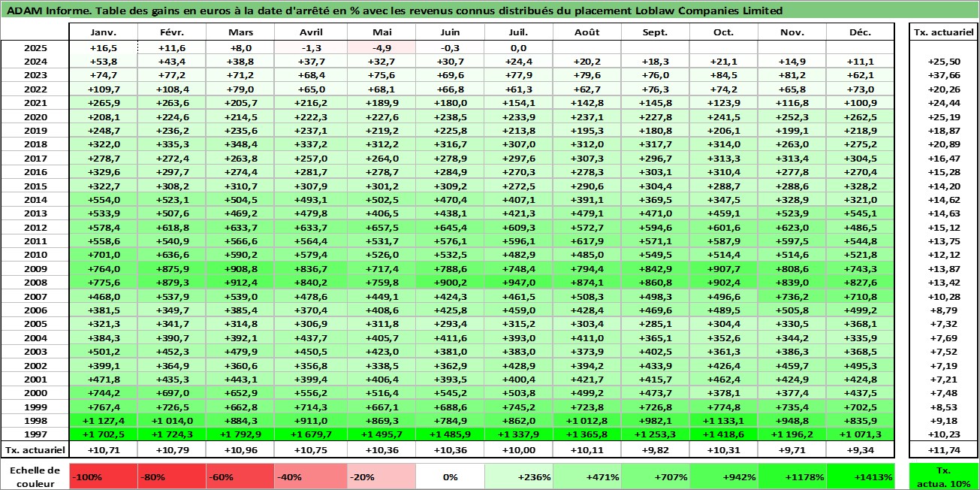The height and width of the screenshot is (490, 980).
Task: Select the 2008 row label
Action: tap(35, 283)
